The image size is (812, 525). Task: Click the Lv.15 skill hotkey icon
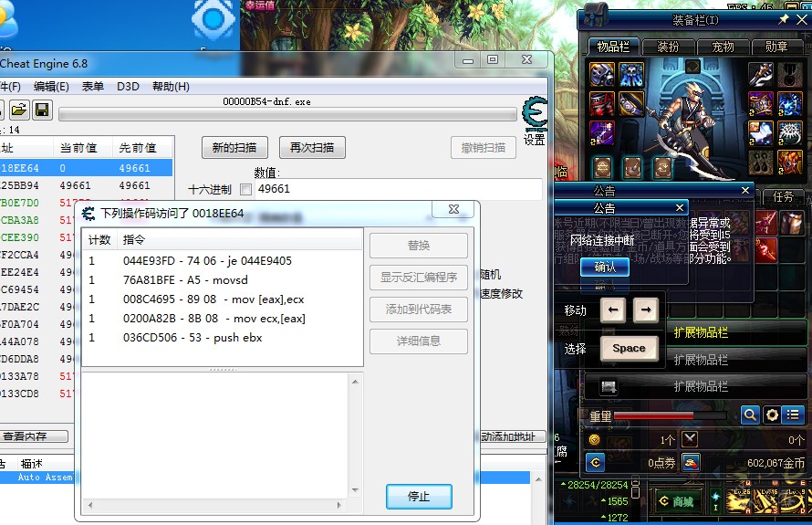coord(765,501)
